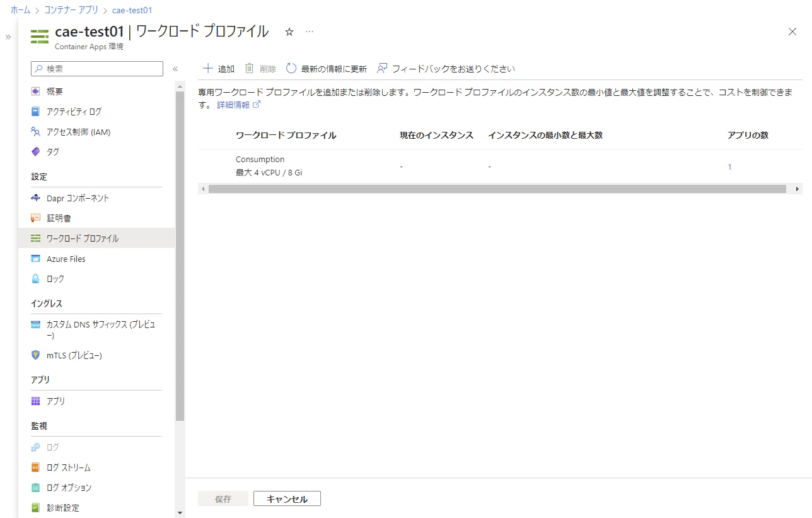Click the Azure Files icon
This screenshot has width=812, height=518.
tap(36, 259)
